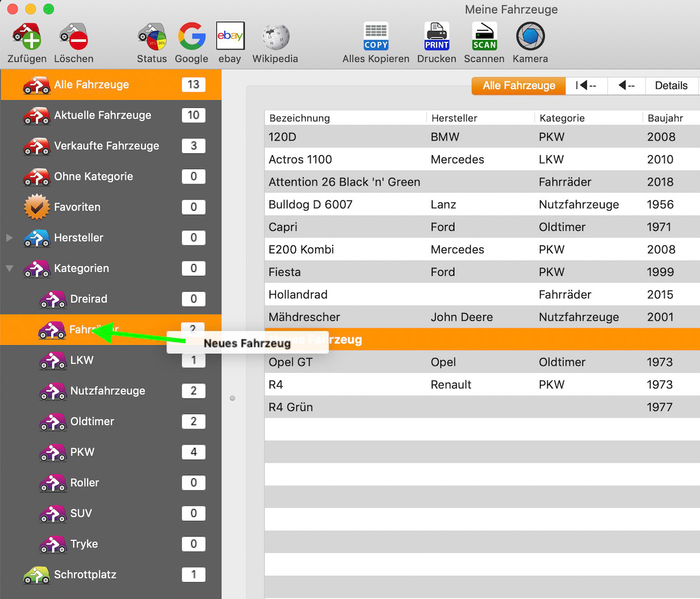Viewport: 700px width, 599px height.
Task: Collapse the Kategorien disclosure triangle
Action: (x=9, y=268)
